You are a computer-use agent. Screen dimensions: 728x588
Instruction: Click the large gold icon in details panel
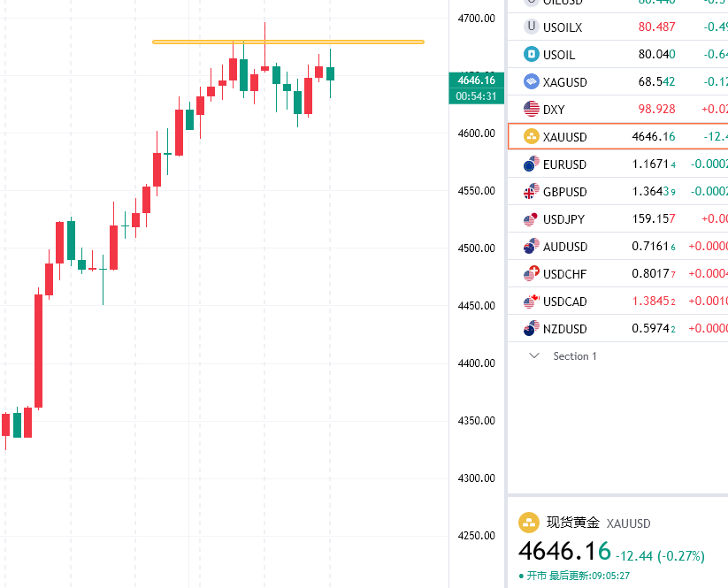pos(529,523)
